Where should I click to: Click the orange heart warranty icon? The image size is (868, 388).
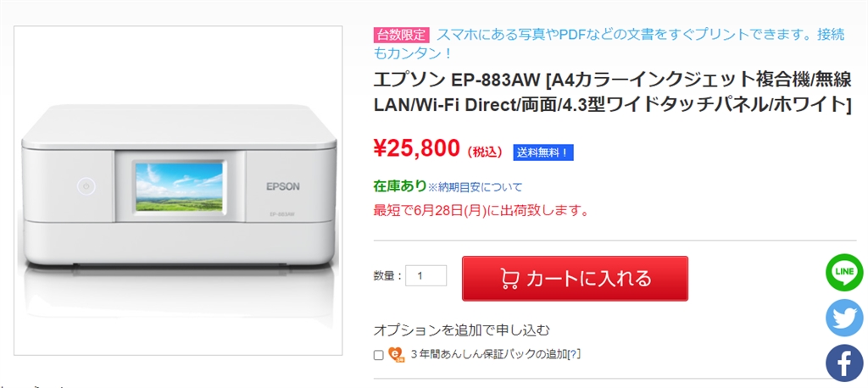click(396, 354)
